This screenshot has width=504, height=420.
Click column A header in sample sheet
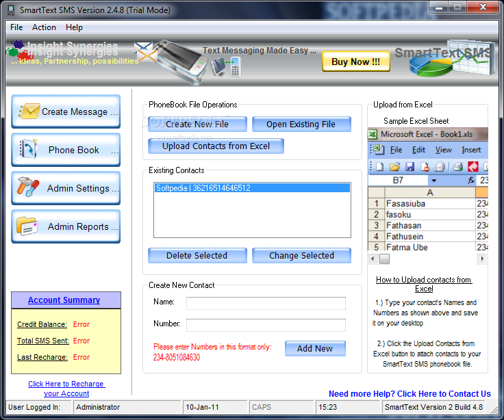[x=430, y=193]
